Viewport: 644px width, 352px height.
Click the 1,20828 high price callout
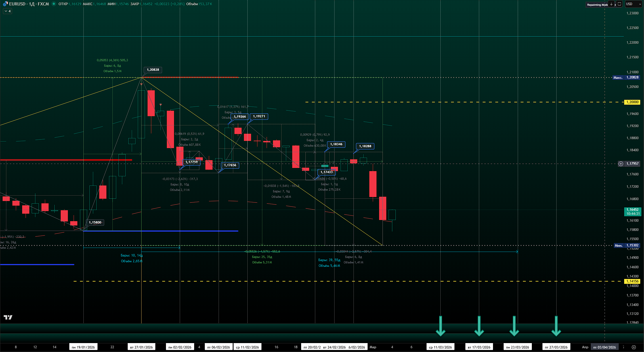tap(153, 70)
